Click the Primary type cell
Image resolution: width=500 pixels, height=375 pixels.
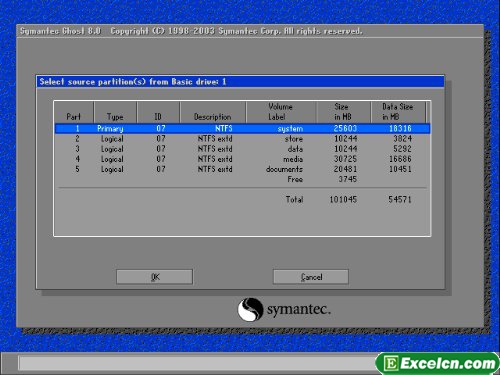coord(110,129)
